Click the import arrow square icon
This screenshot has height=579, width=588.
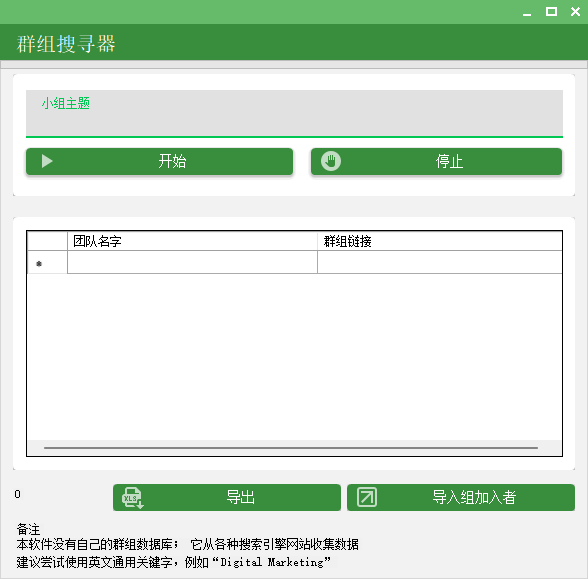(367, 497)
